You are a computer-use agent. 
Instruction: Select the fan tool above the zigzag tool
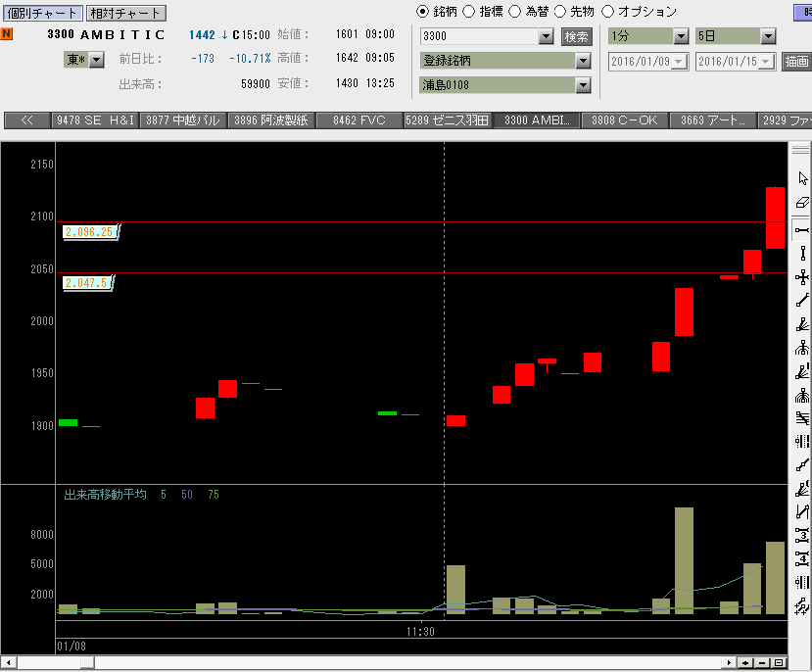pos(802,489)
